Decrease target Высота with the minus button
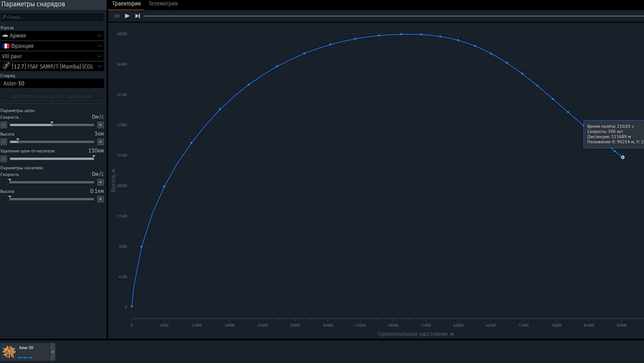Screen dimensions: 644x363 (4, 142)
